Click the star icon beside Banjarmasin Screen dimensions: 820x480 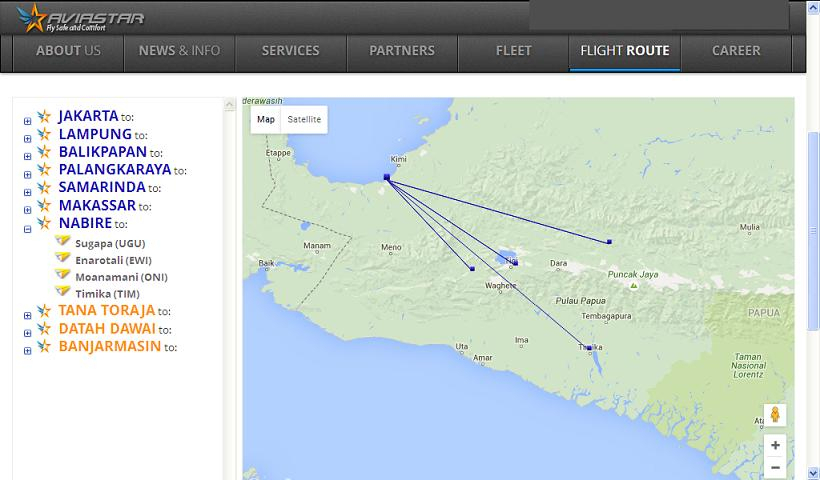(x=44, y=346)
